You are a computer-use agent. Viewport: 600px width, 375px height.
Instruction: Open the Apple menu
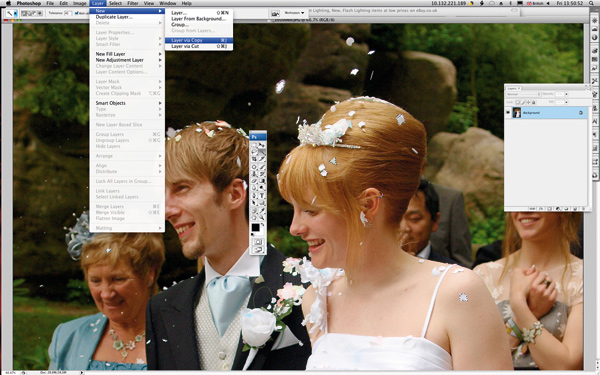(8, 3)
